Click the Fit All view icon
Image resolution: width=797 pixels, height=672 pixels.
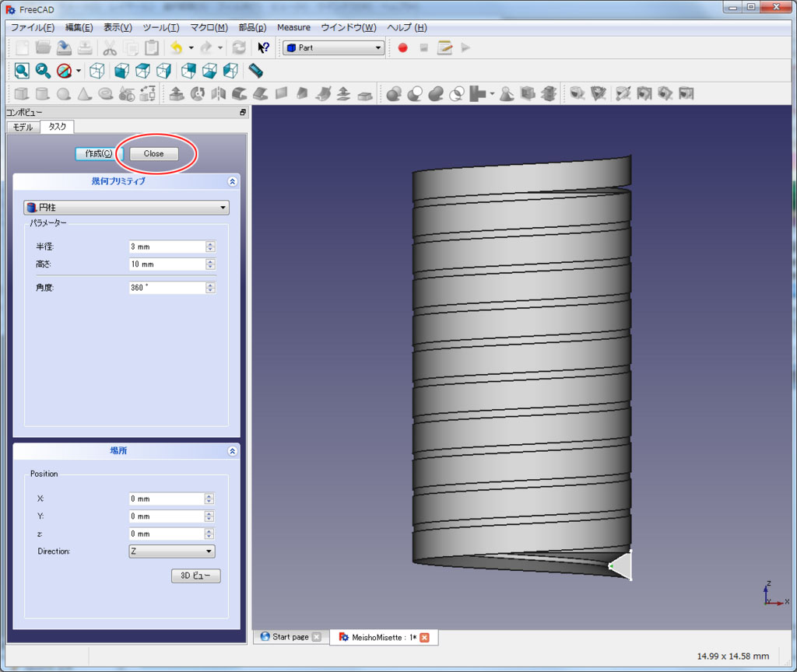[22, 71]
